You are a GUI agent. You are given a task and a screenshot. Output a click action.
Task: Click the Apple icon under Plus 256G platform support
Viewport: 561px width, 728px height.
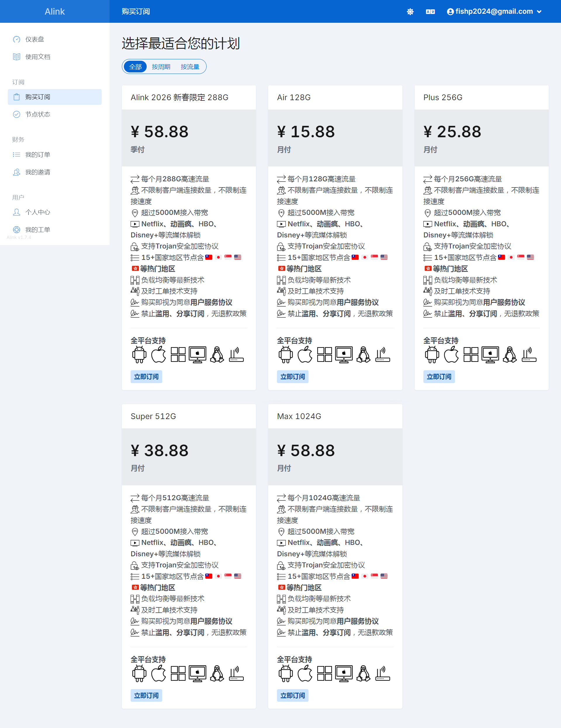(x=452, y=354)
